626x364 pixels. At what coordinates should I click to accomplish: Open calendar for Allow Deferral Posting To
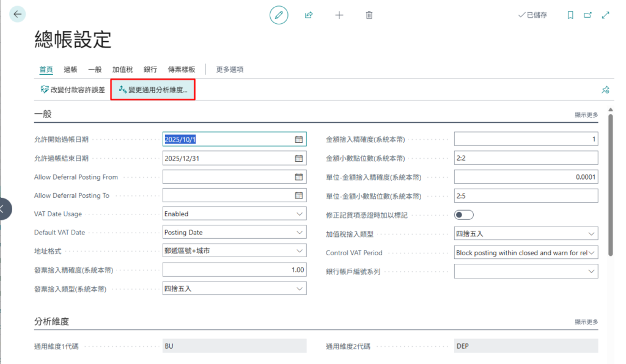pos(298,195)
